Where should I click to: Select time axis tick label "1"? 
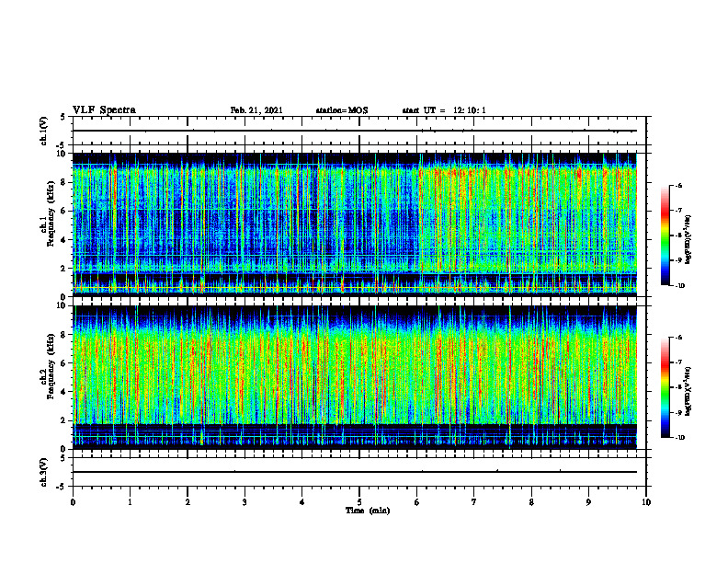pyautogui.click(x=130, y=501)
